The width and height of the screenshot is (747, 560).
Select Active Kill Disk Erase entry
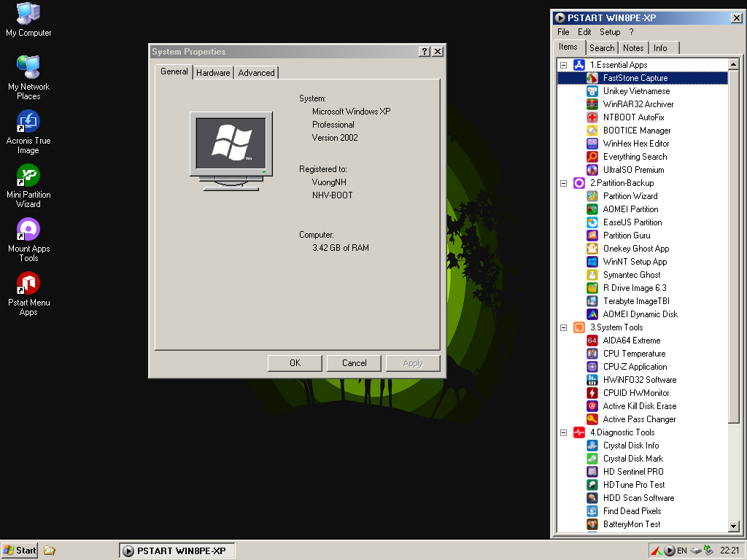[x=639, y=406]
